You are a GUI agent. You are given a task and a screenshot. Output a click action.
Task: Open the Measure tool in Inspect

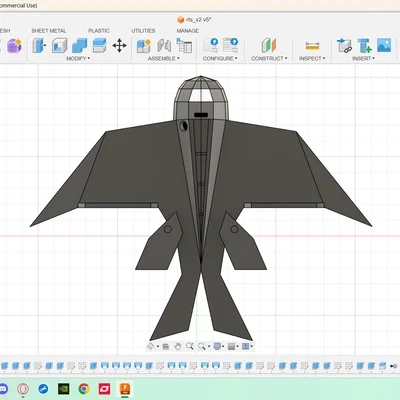click(x=312, y=46)
